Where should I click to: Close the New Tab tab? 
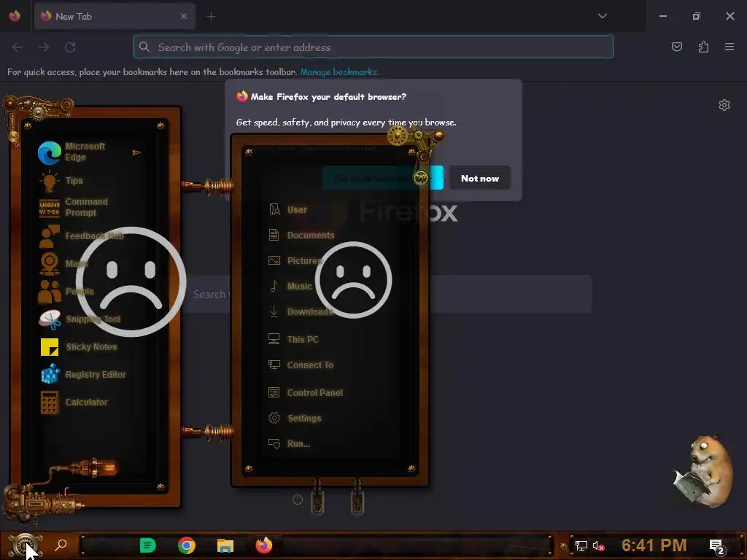[184, 16]
